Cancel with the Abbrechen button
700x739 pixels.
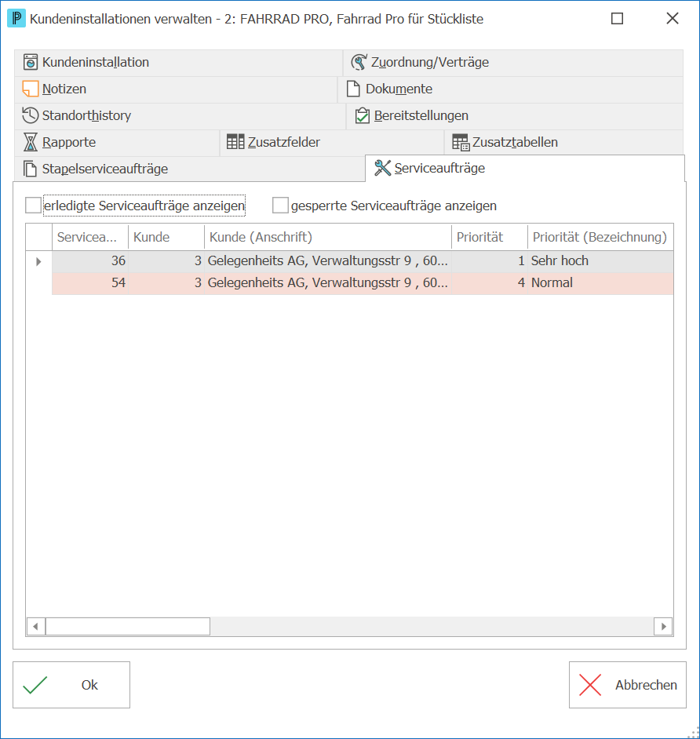click(627, 685)
